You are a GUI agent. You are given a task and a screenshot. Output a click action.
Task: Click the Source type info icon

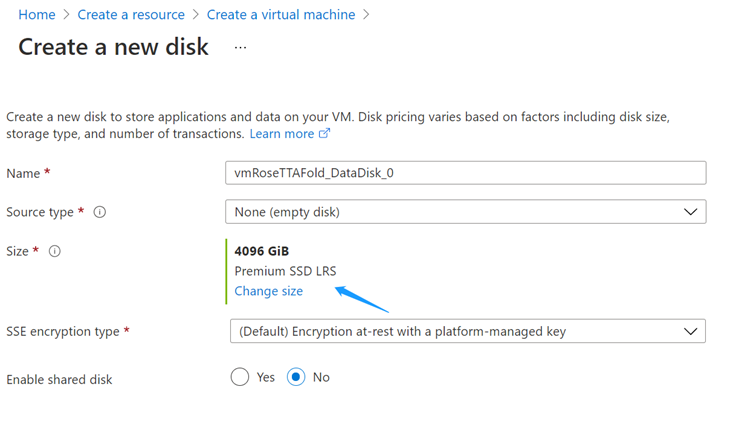click(x=100, y=212)
